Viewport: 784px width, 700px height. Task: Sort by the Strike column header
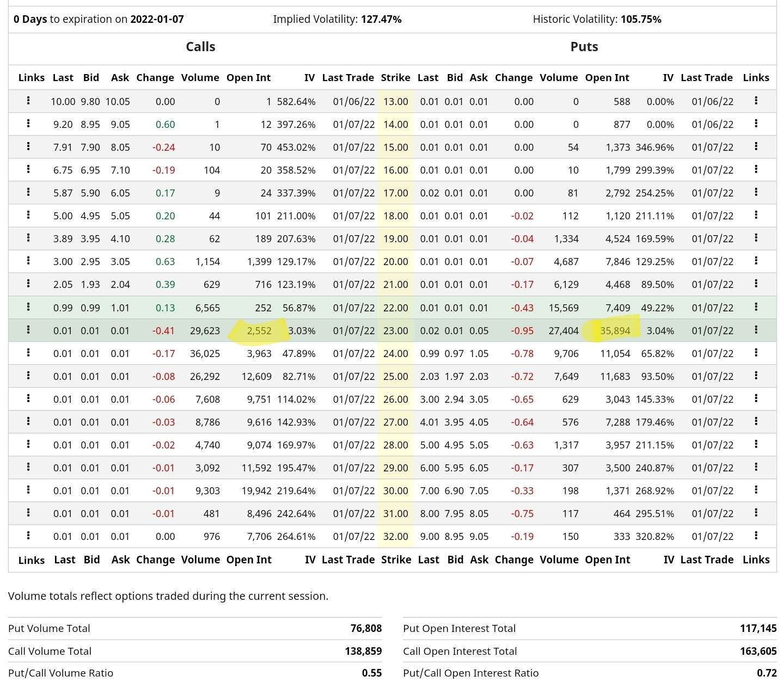tap(396, 77)
